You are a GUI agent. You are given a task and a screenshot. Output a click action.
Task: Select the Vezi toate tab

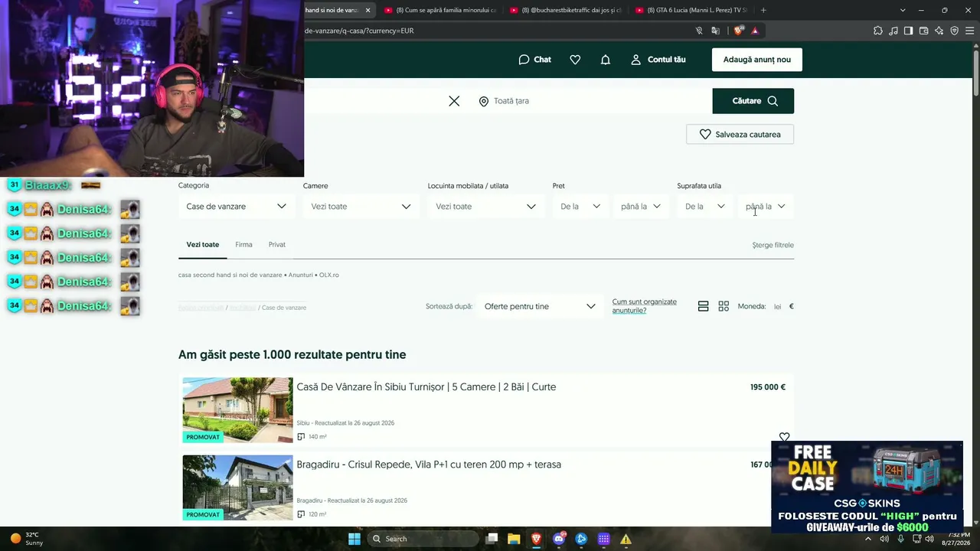(x=203, y=245)
